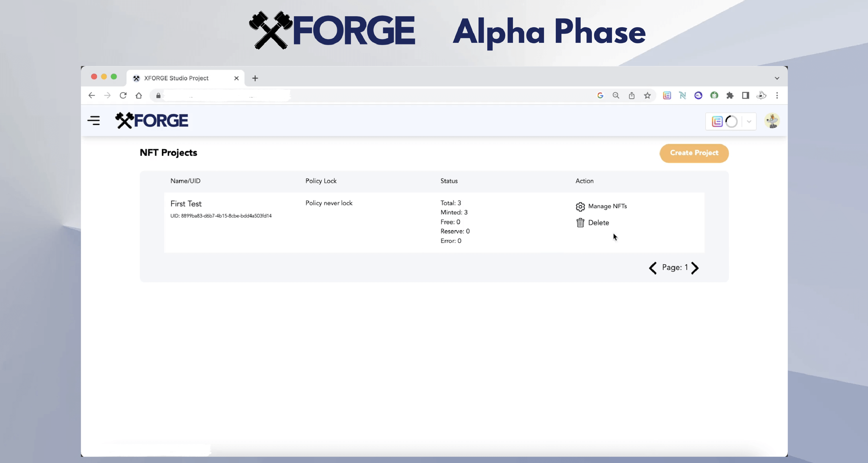Viewport: 868px width, 463px height.
Task: Click the Name/UID column header
Action: tap(185, 181)
